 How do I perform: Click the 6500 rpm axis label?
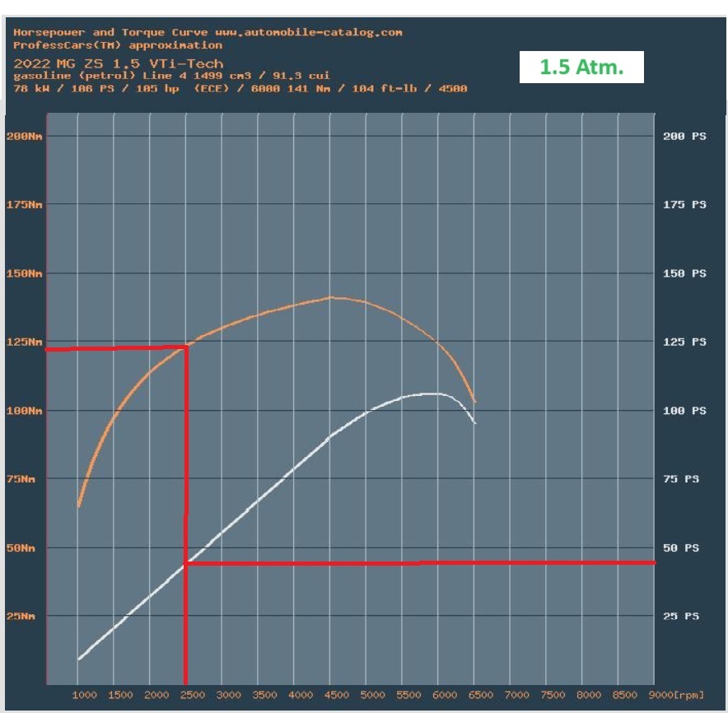click(481, 695)
